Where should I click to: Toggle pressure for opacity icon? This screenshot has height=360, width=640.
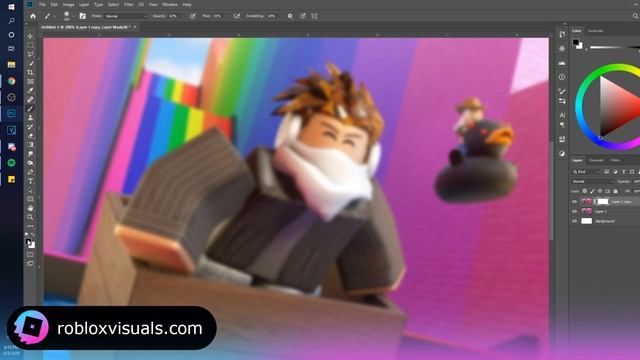[x=193, y=16]
